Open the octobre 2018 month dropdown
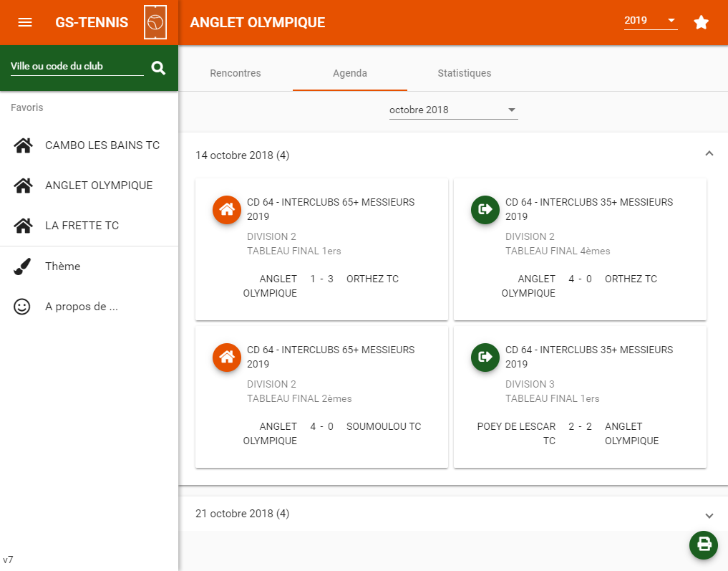Screen dimensions: 728x571 coord(453,110)
